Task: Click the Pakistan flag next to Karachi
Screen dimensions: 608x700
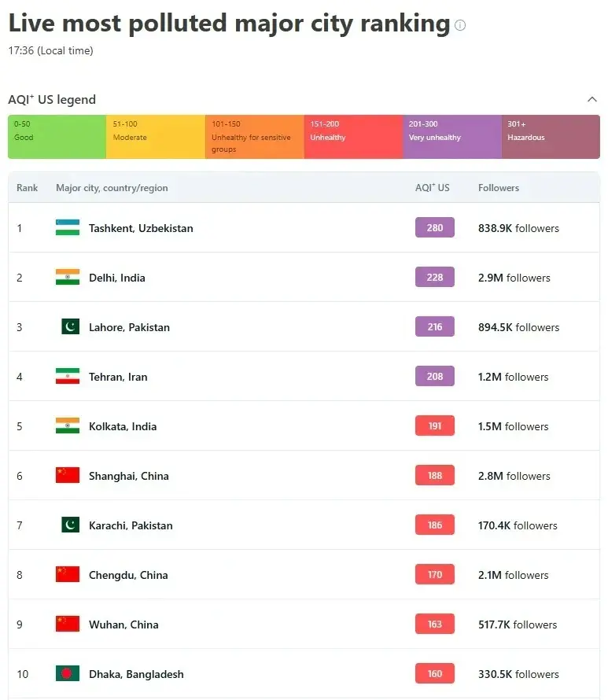Action: pyautogui.click(x=71, y=525)
